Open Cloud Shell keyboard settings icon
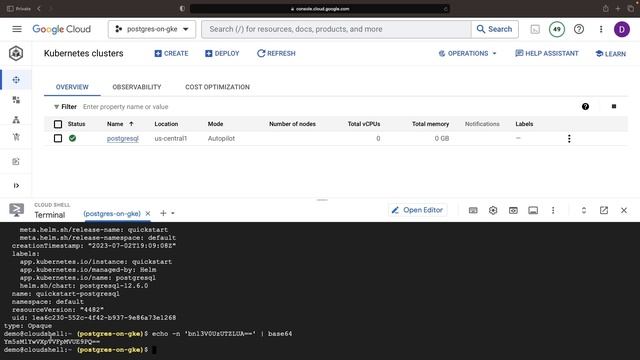The image size is (640, 360). click(x=473, y=210)
